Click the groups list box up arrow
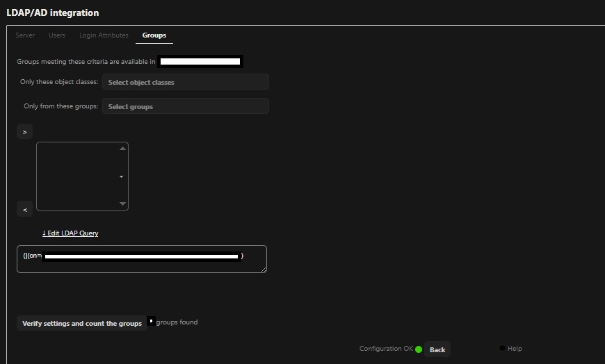Image resolution: width=605 pixels, height=364 pixels. [x=122, y=149]
